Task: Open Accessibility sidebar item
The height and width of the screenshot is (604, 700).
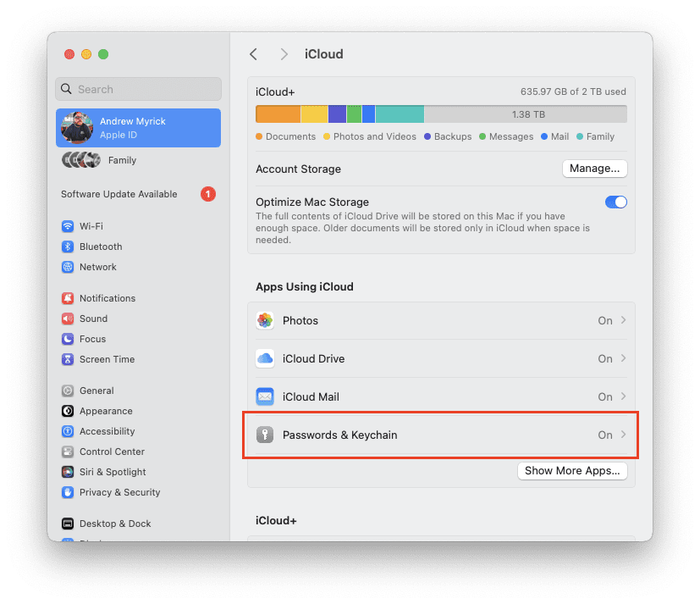Action: (139, 431)
